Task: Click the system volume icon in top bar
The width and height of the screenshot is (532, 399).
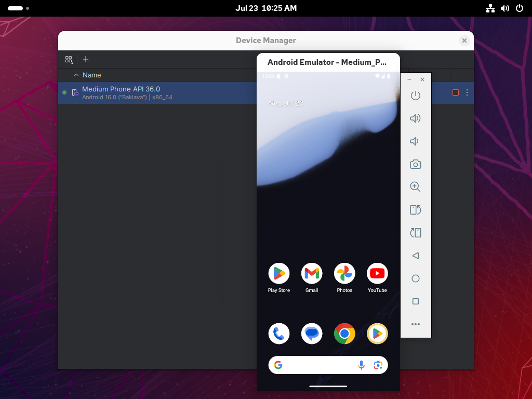Action: point(505,8)
